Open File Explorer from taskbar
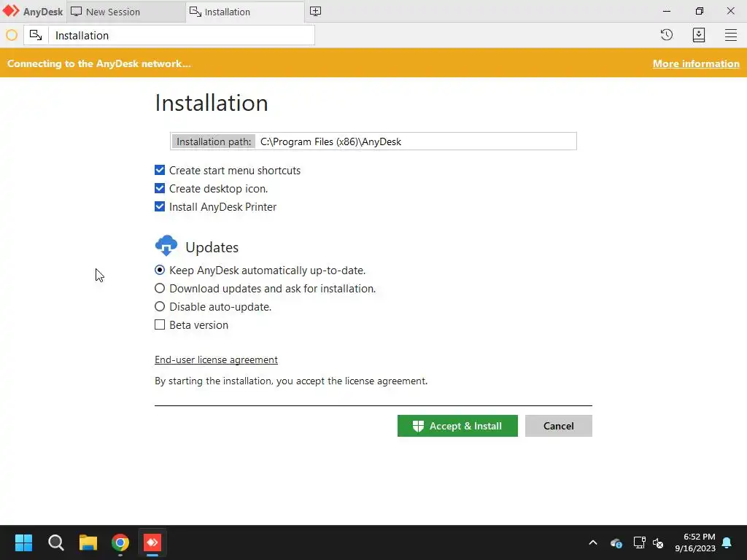The width and height of the screenshot is (747, 560). (88, 542)
